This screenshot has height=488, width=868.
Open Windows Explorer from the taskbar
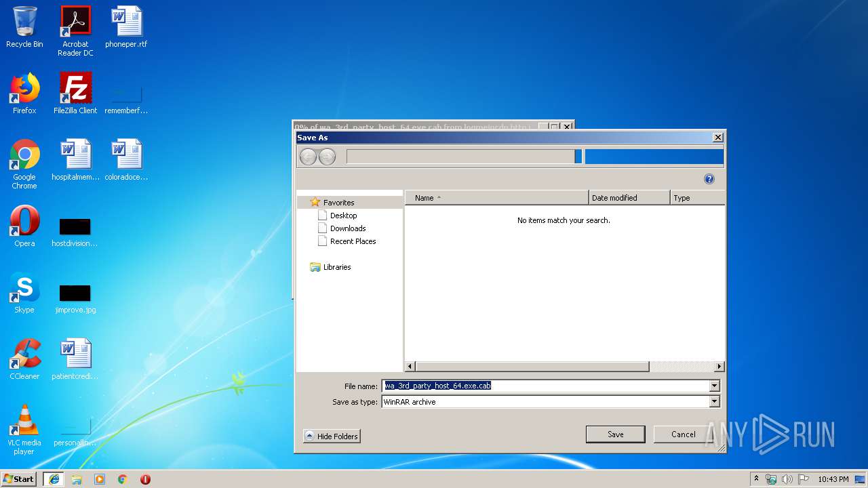(x=77, y=479)
